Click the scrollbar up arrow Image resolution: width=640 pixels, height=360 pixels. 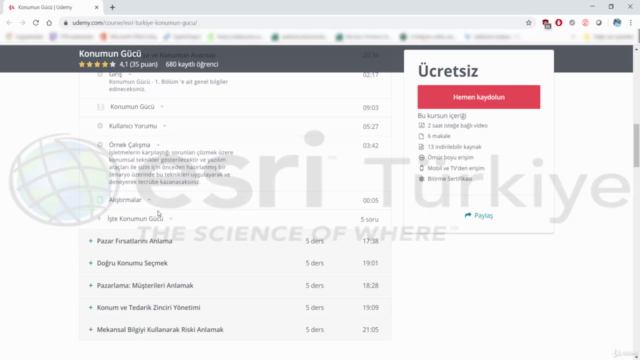[x=636, y=49]
